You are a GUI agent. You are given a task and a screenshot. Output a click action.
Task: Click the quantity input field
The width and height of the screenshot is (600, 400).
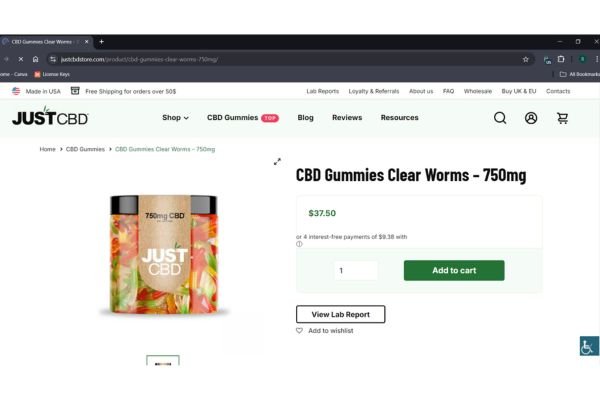coord(356,271)
